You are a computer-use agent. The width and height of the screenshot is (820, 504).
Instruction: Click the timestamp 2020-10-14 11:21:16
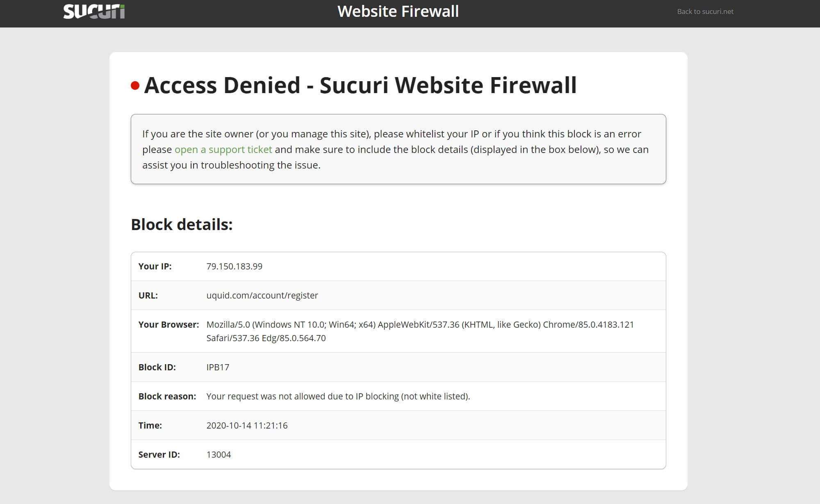coord(247,425)
